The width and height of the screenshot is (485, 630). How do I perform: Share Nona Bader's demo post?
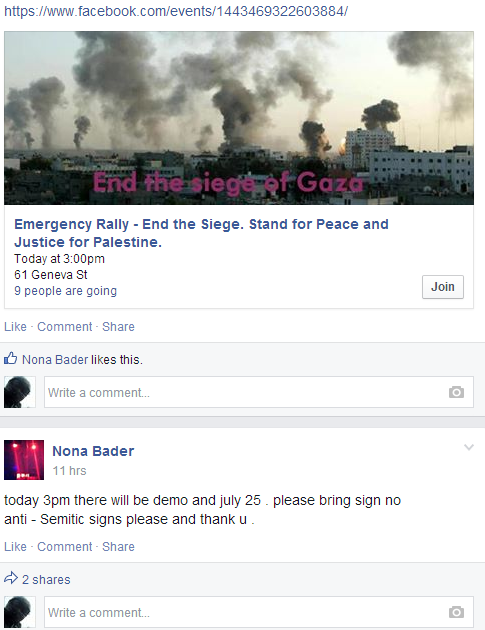tap(118, 547)
